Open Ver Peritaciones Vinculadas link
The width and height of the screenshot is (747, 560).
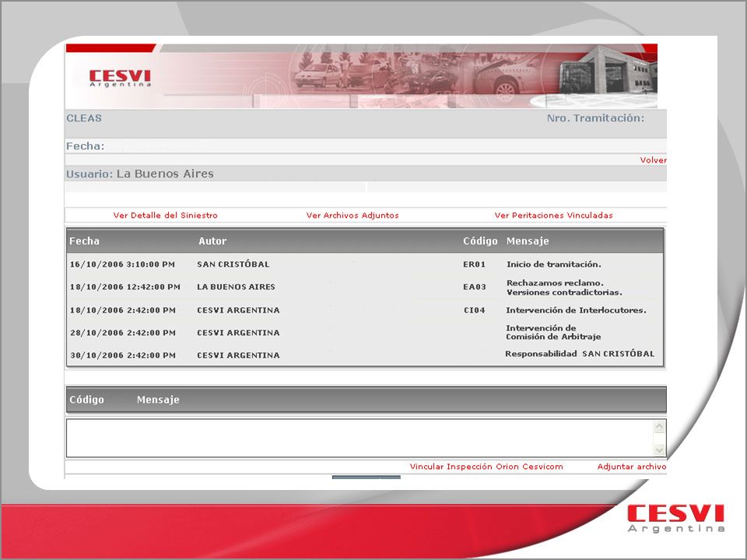pos(553,215)
